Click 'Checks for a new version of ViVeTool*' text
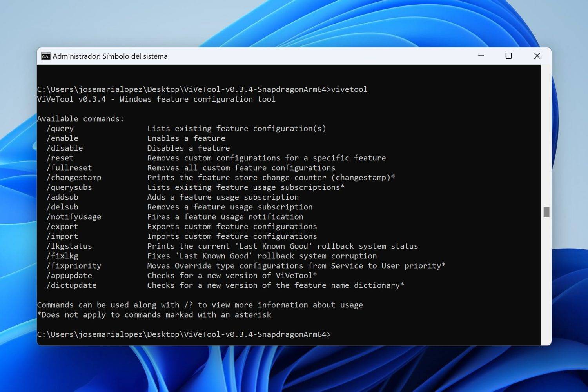 pos(232,276)
